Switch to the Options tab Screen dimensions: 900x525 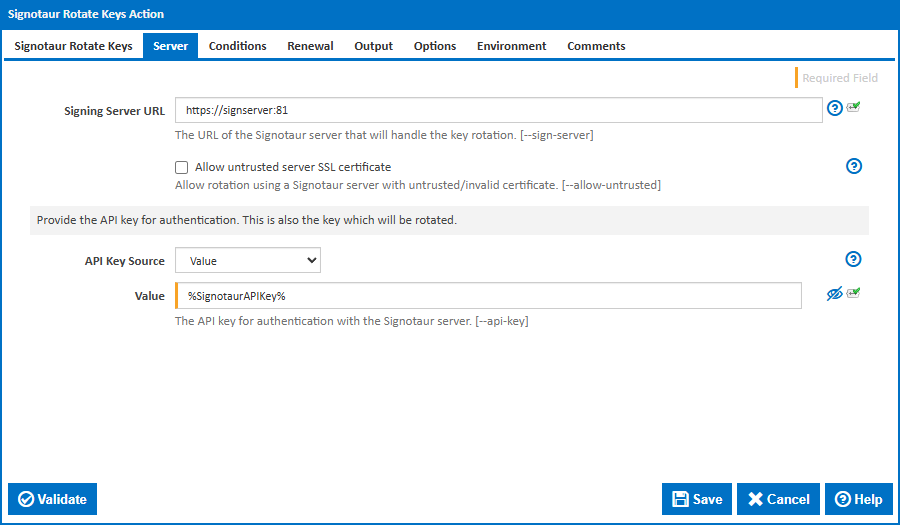coord(435,46)
